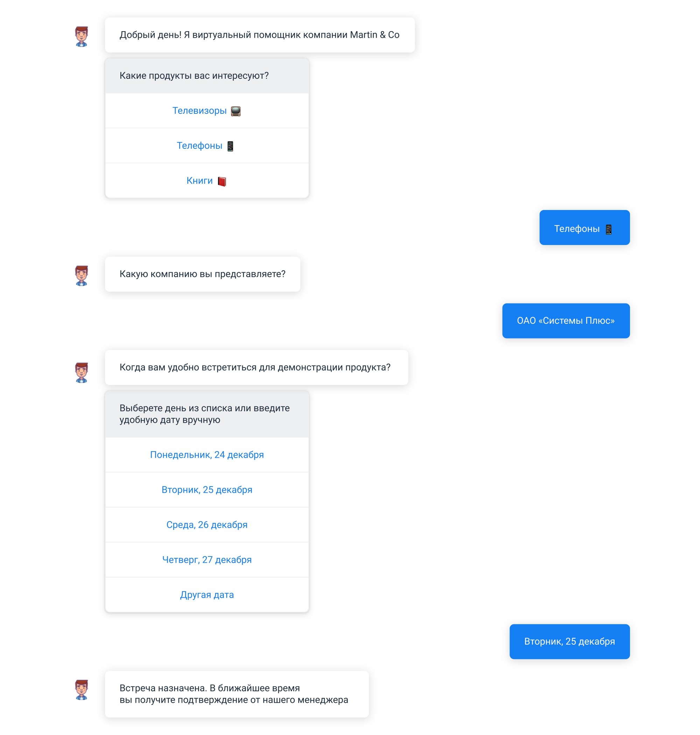The image size is (700, 735).
Task: Select Понедельник, 24 декабря from the date list
Action: [207, 455]
